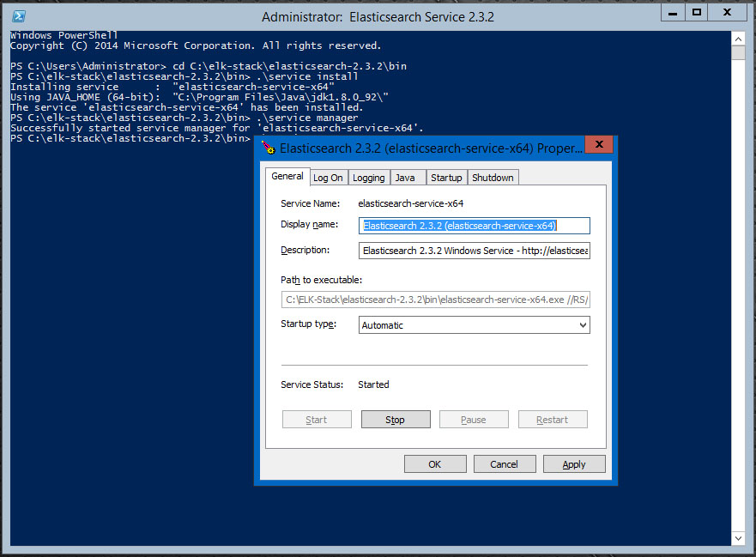Image resolution: width=756 pixels, height=557 pixels.
Task: Click the disabled Pause service button
Action: (x=474, y=420)
